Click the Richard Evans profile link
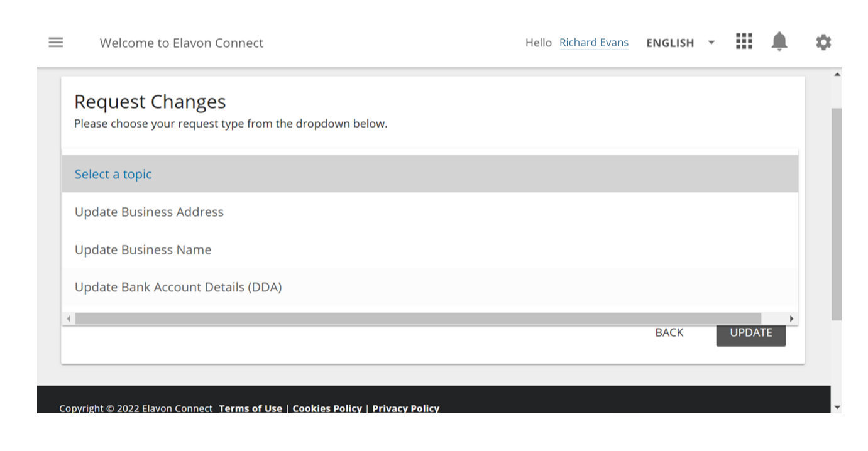The height and width of the screenshot is (451, 868). point(593,43)
